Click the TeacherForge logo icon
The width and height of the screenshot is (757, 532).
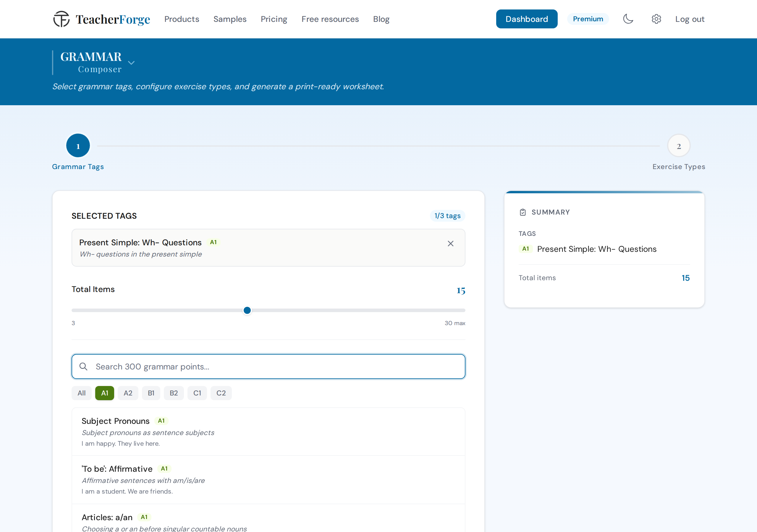coord(61,19)
